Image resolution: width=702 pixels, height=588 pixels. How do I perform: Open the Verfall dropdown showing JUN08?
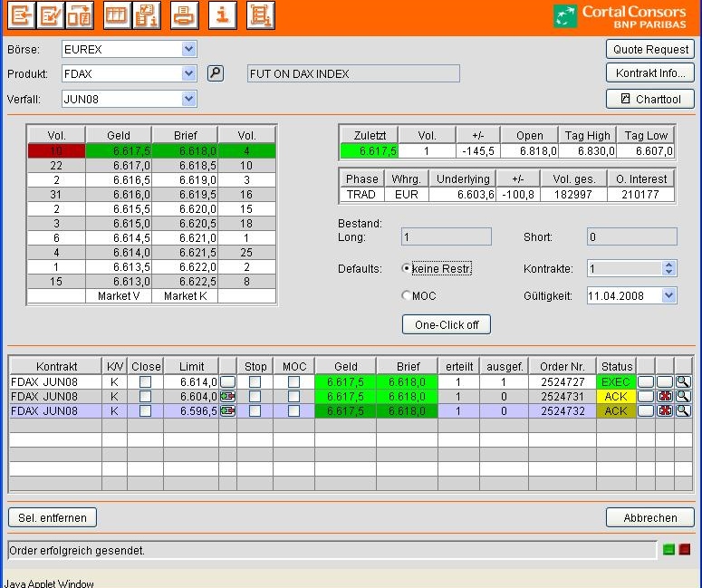189,99
